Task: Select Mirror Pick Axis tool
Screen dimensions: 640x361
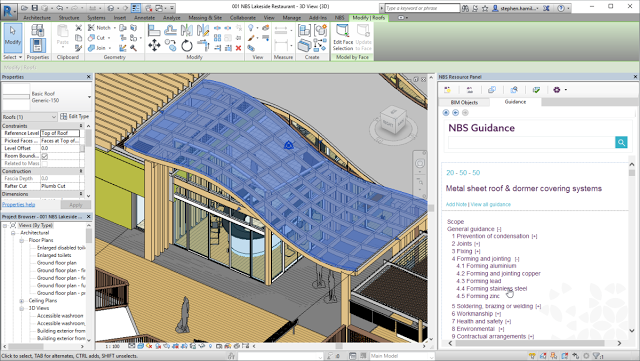Action: (187, 30)
